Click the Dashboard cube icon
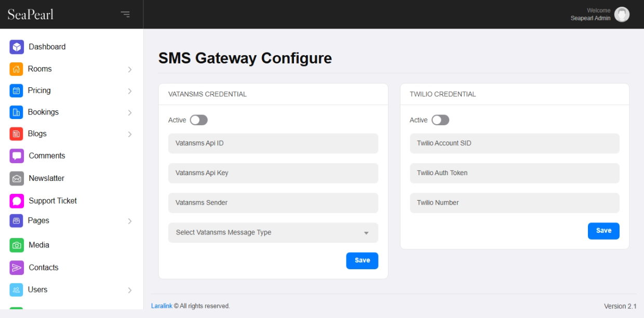Screen dimensions: 644x318 tap(17, 47)
